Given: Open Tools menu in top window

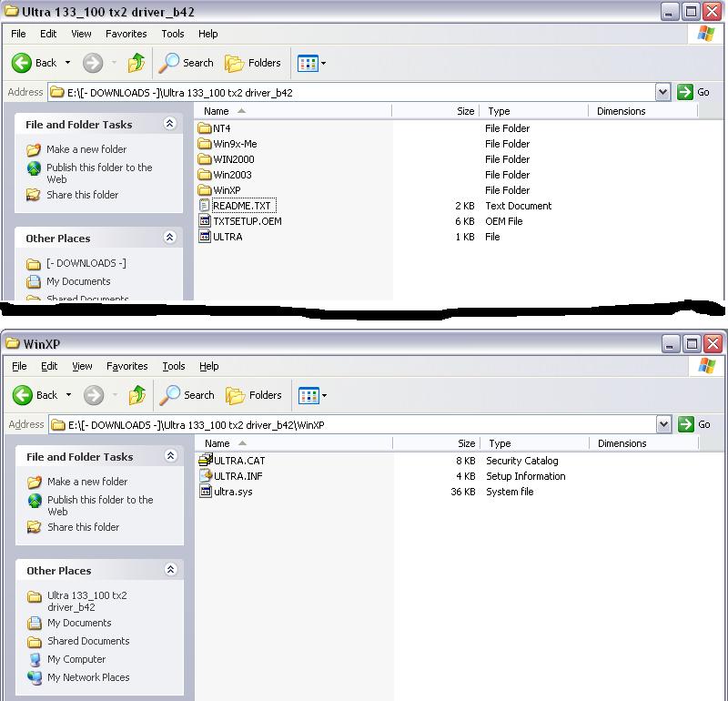Looking at the screenshot, I should (x=173, y=34).
